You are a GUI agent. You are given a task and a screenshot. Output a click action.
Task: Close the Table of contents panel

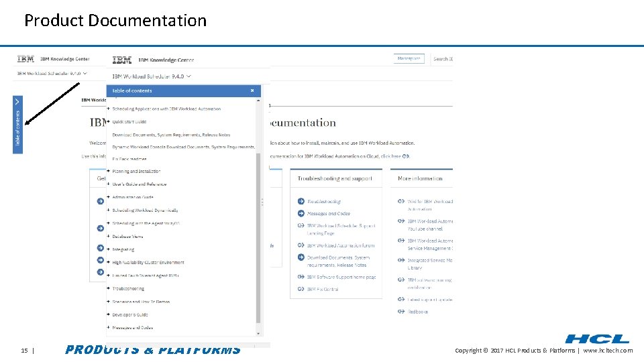coord(252,90)
